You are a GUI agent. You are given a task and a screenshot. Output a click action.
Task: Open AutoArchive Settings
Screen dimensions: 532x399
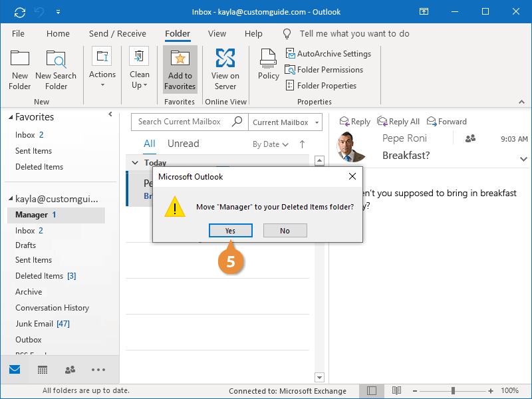(328, 54)
